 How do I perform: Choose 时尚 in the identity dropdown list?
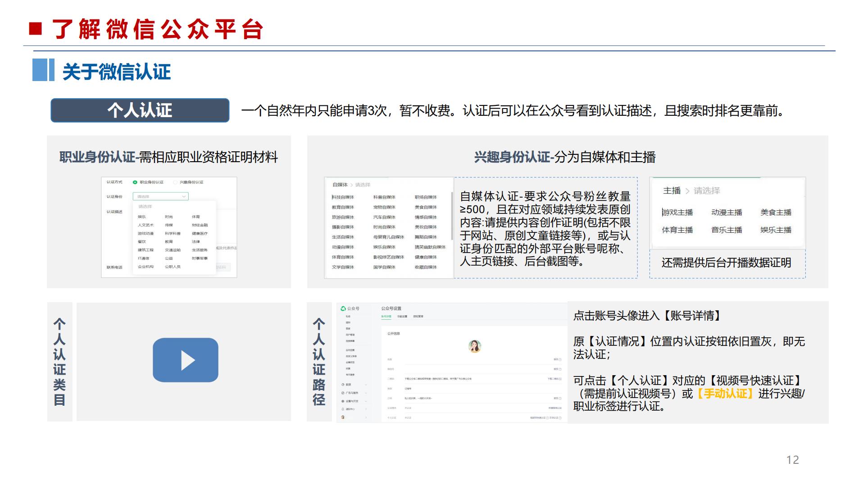(x=169, y=217)
